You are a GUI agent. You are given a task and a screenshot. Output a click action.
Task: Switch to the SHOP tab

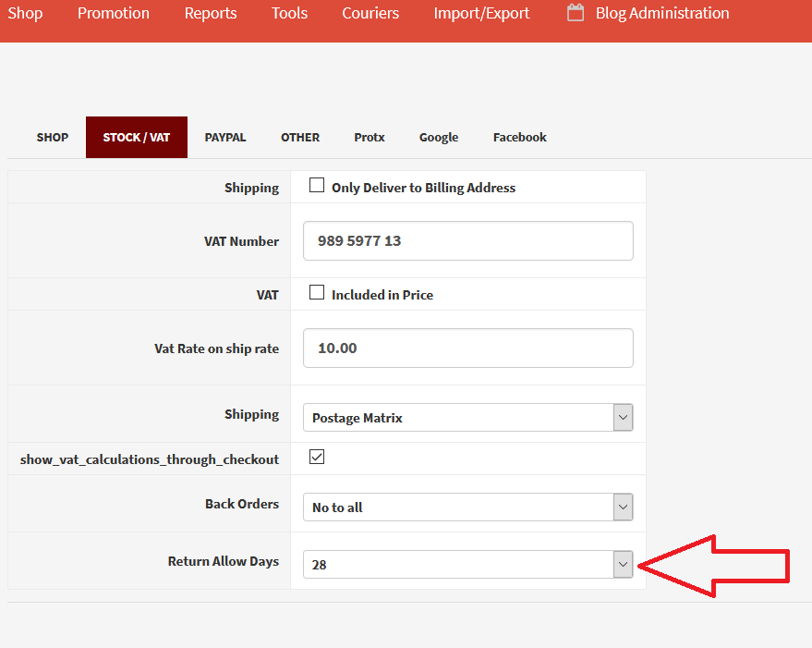click(53, 138)
